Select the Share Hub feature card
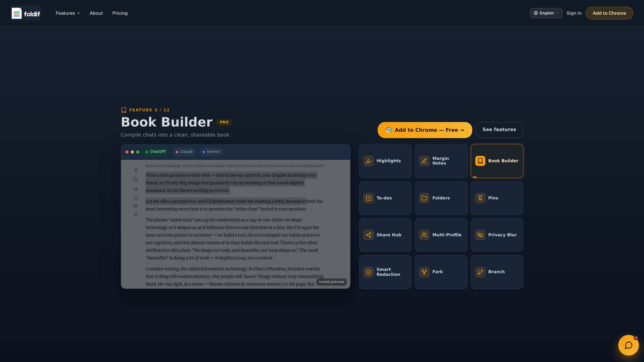 (x=385, y=235)
